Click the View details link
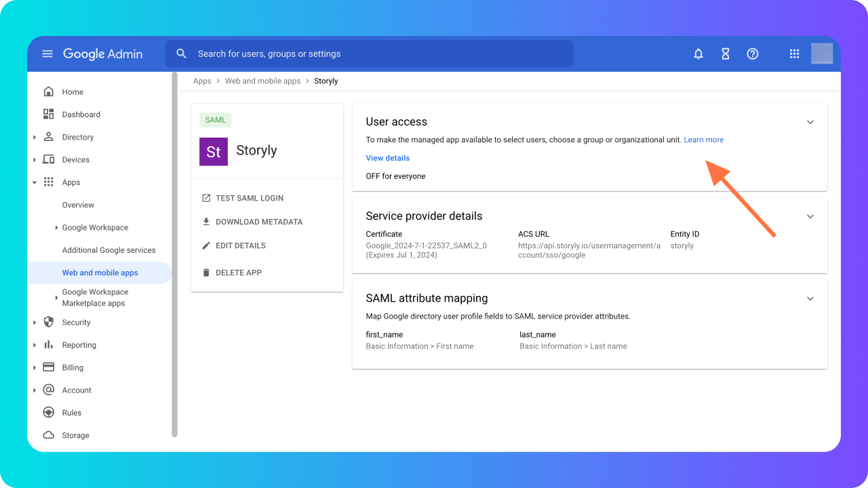 pos(388,158)
